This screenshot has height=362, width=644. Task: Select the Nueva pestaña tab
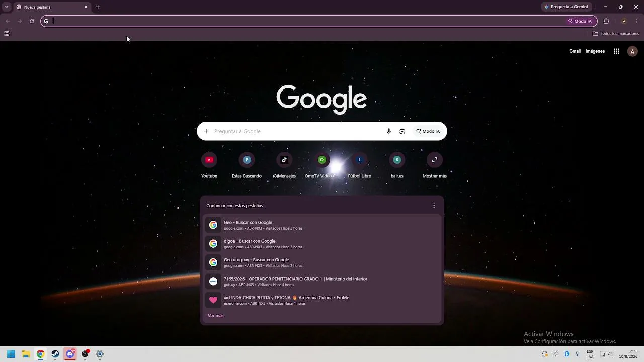click(51, 7)
